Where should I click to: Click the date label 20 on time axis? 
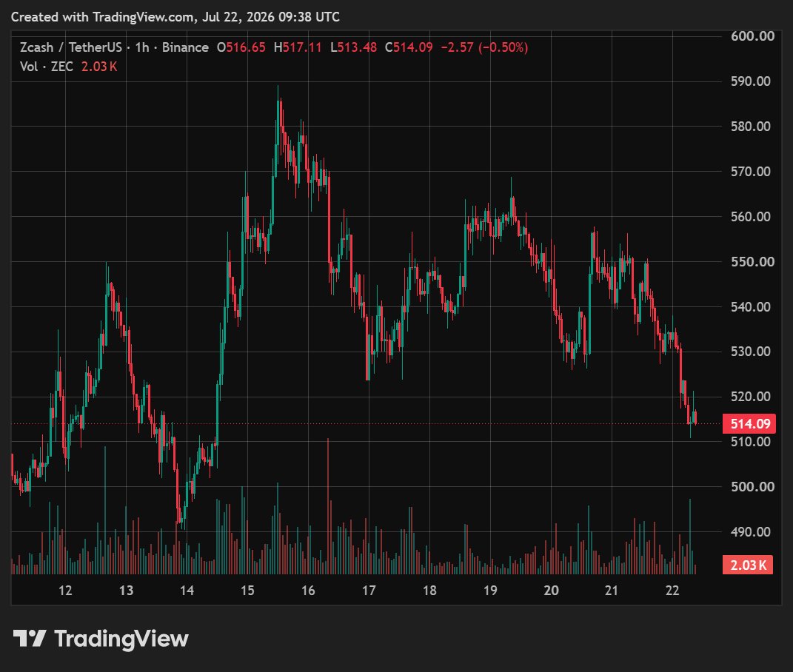551,590
